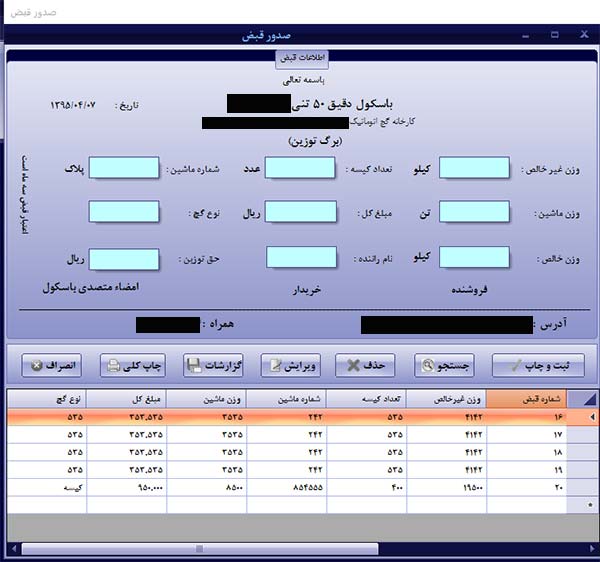Select the row with receipt number ۲۰

pos(535,485)
